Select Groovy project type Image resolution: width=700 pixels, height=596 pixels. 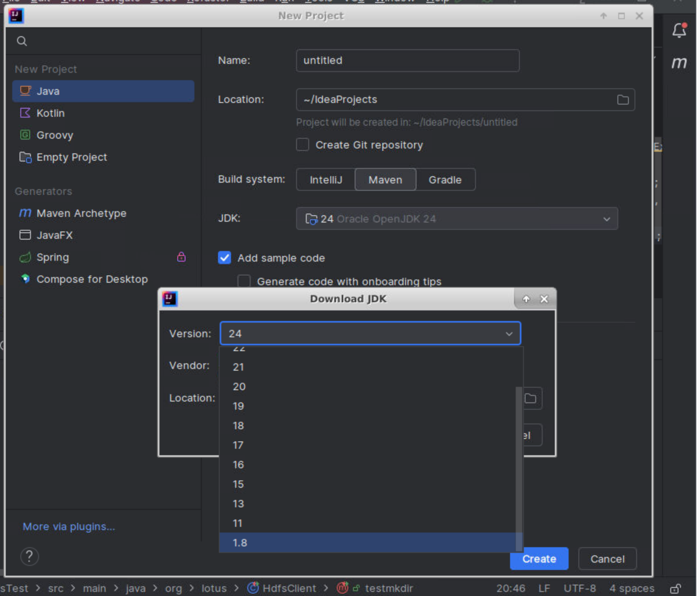[103, 135]
